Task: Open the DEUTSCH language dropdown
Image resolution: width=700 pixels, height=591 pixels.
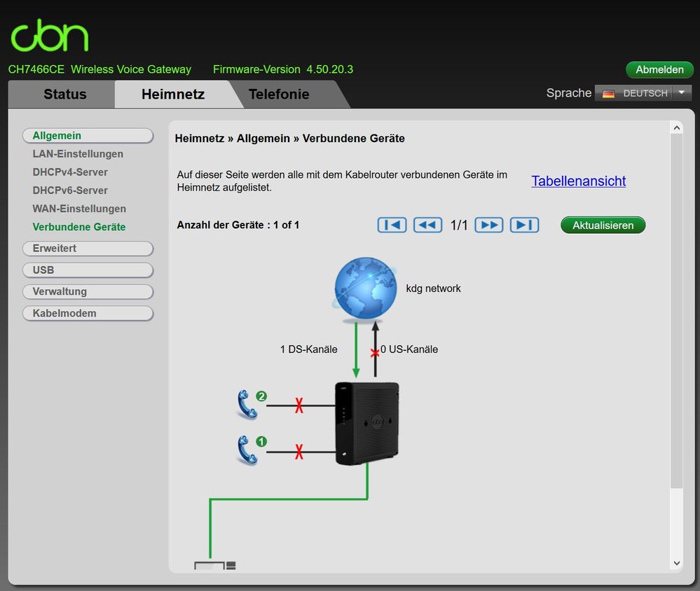Action: tap(643, 92)
